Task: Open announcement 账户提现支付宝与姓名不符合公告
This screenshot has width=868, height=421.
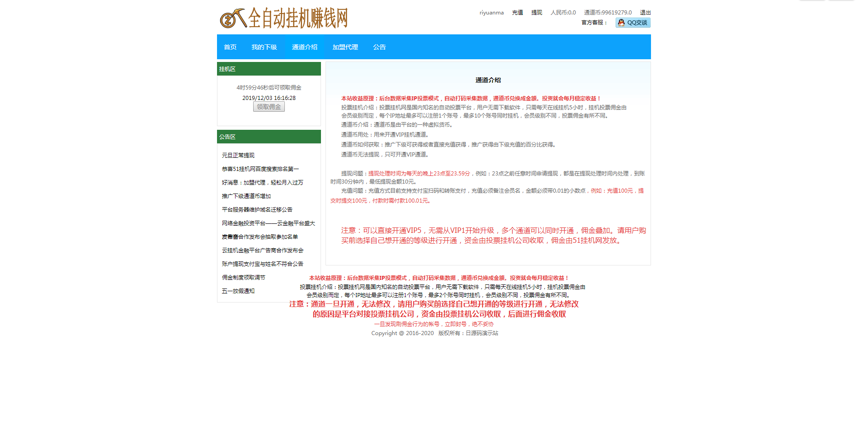Action: (x=262, y=264)
